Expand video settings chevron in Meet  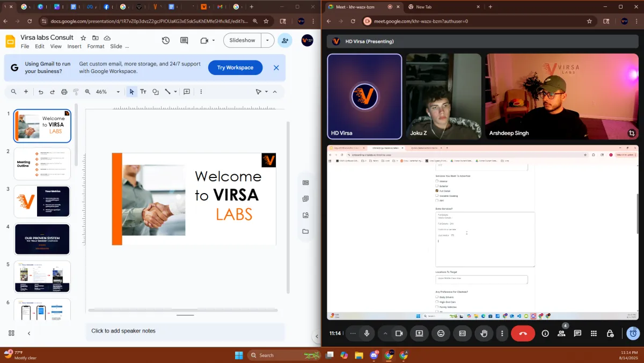385,333
